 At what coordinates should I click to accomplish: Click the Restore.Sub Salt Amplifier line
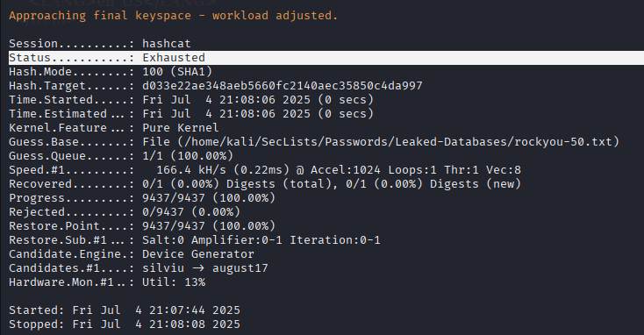(195, 239)
